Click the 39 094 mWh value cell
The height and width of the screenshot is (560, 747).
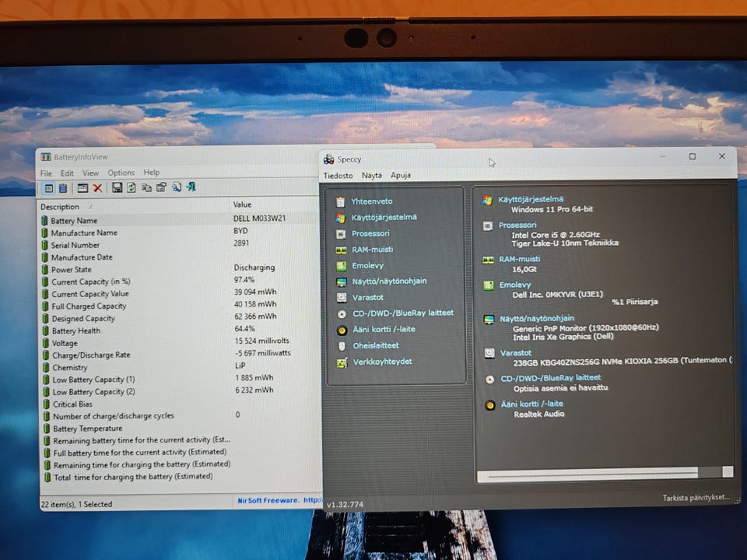255,292
